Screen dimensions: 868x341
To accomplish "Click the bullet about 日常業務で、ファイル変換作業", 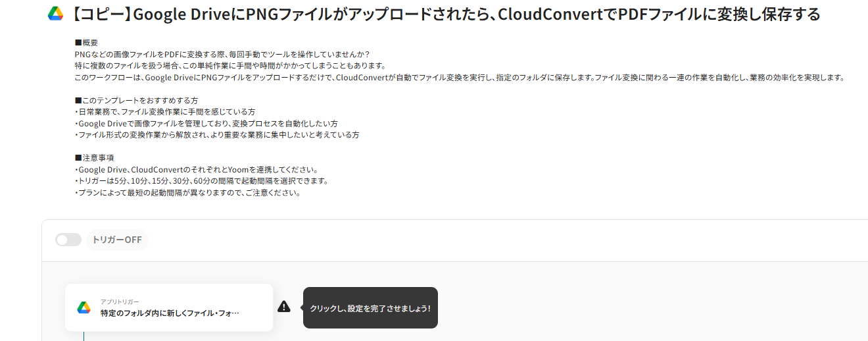I will click(165, 112).
